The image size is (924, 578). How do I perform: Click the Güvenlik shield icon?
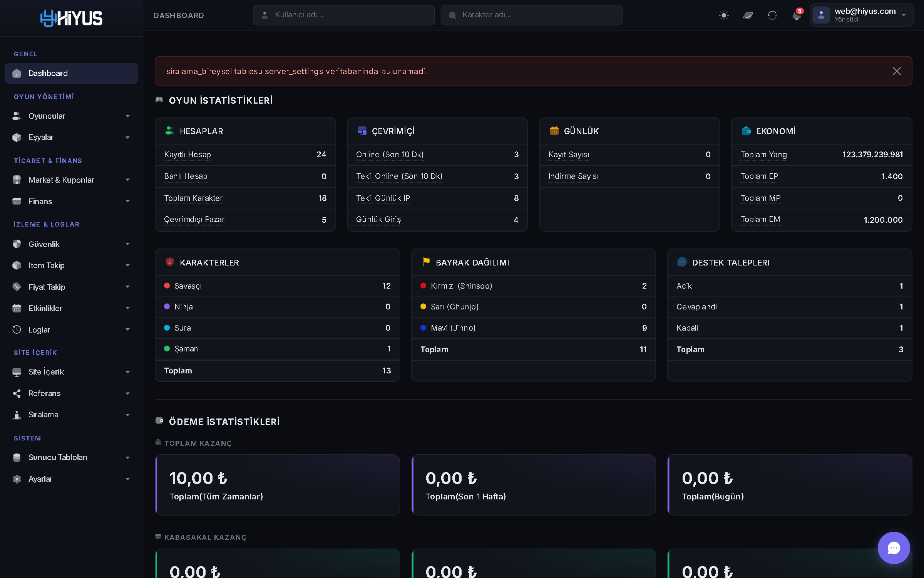tap(17, 244)
